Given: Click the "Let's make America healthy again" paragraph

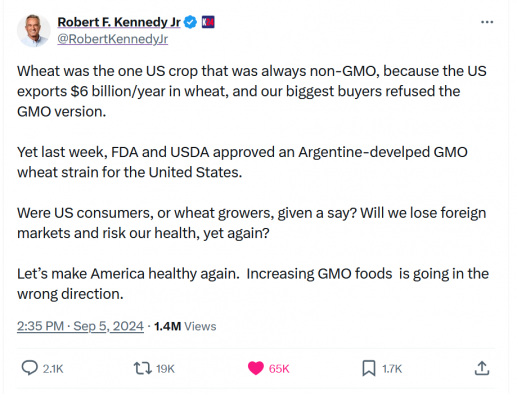Looking at the screenshot, I should point(253,284).
